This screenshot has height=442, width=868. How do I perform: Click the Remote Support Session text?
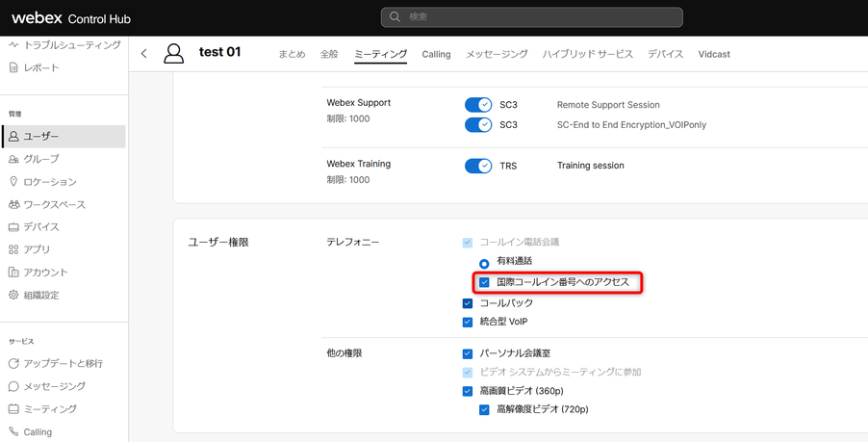tap(608, 105)
